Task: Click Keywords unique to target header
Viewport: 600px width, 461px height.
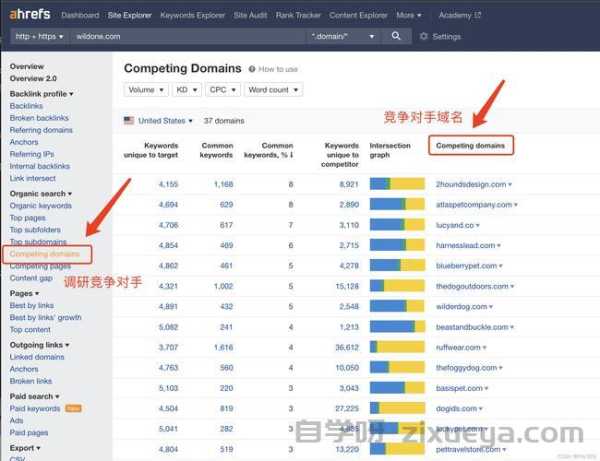Action: (x=151, y=150)
